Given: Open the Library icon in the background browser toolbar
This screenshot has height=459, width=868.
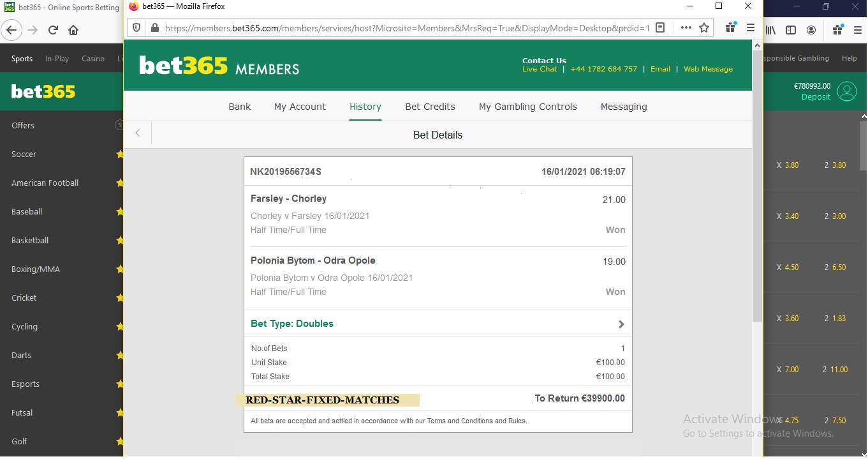Looking at the screenshot, I should tap(771, 30).
